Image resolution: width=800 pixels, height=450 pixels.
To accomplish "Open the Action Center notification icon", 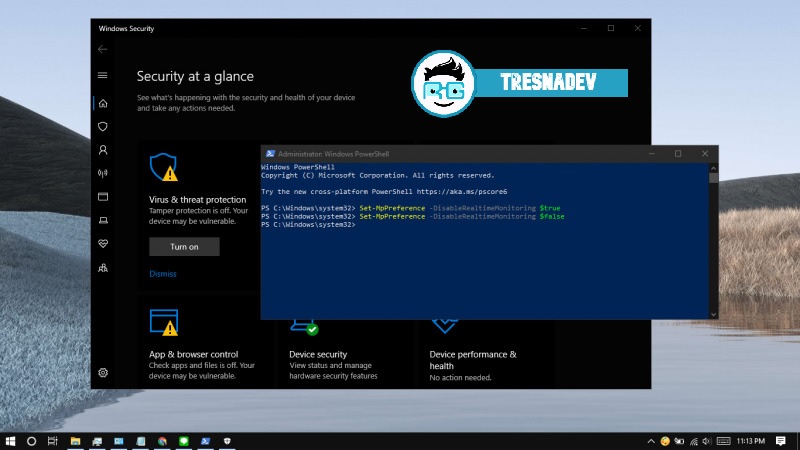I will (x=781, y=441).
